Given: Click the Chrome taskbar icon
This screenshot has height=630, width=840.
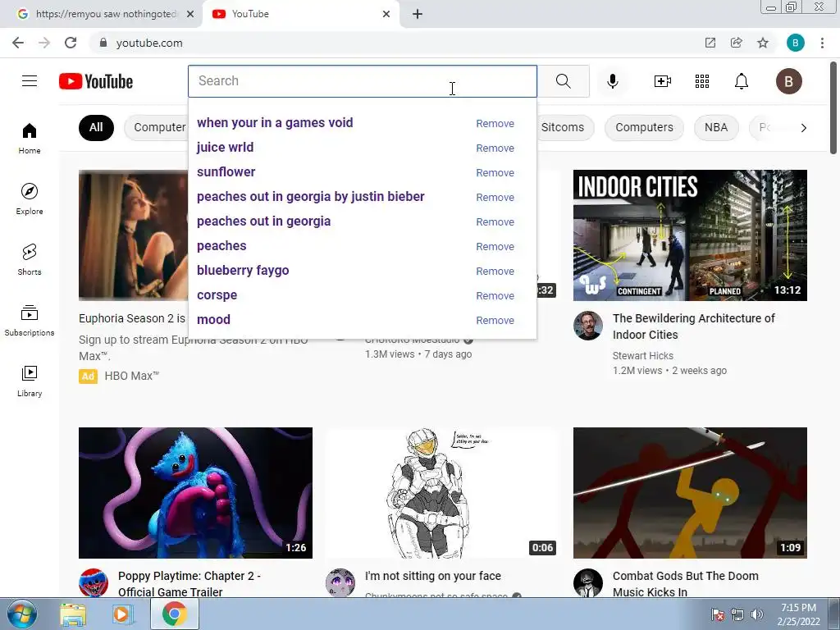Looking at the screenshot, I should pos(174,614).
